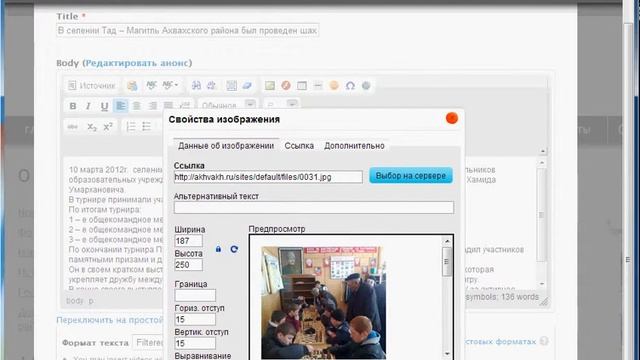Insert a numbered list

point(131,127)
